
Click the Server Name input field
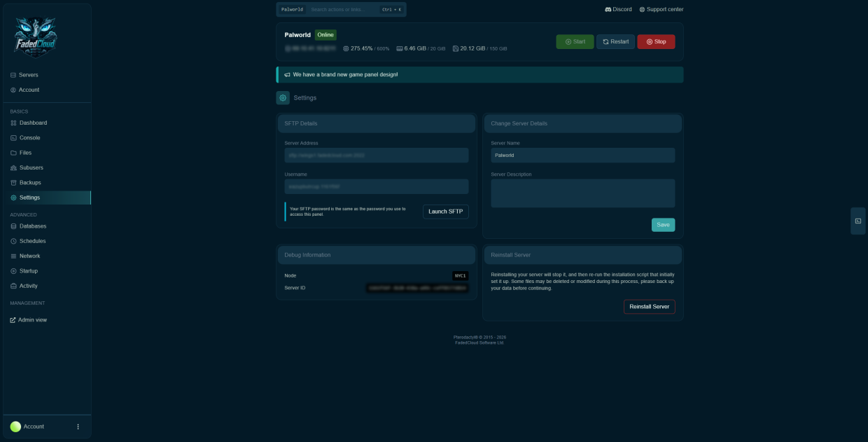pos(583,156)
